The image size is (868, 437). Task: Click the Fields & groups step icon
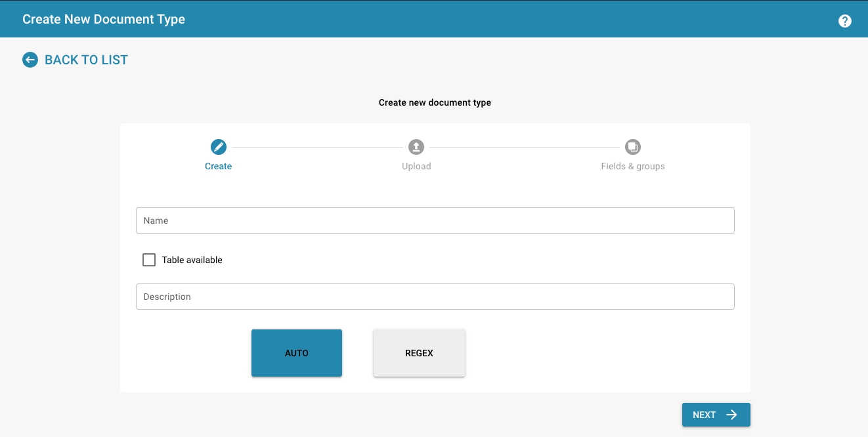[x=633, y=147]
